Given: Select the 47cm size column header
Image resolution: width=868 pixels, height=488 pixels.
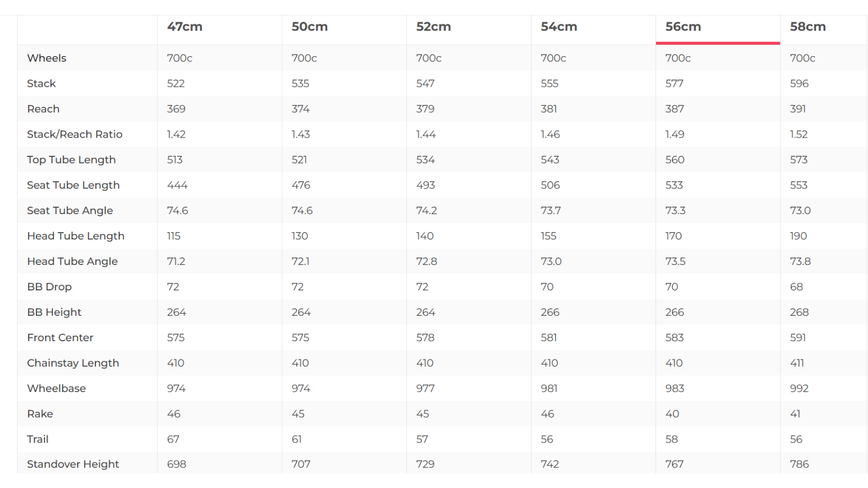Looking at the screenshot, I should coord(185,27).
